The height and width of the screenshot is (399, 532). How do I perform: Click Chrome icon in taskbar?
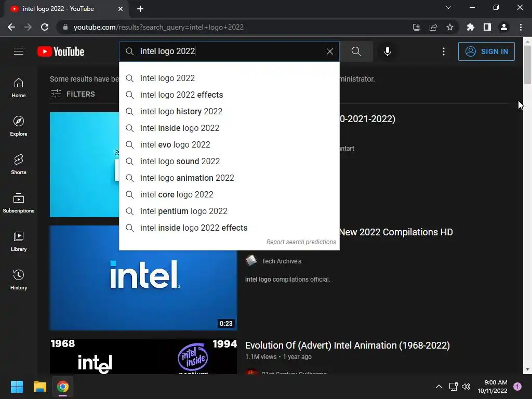(x=63, y=387)
